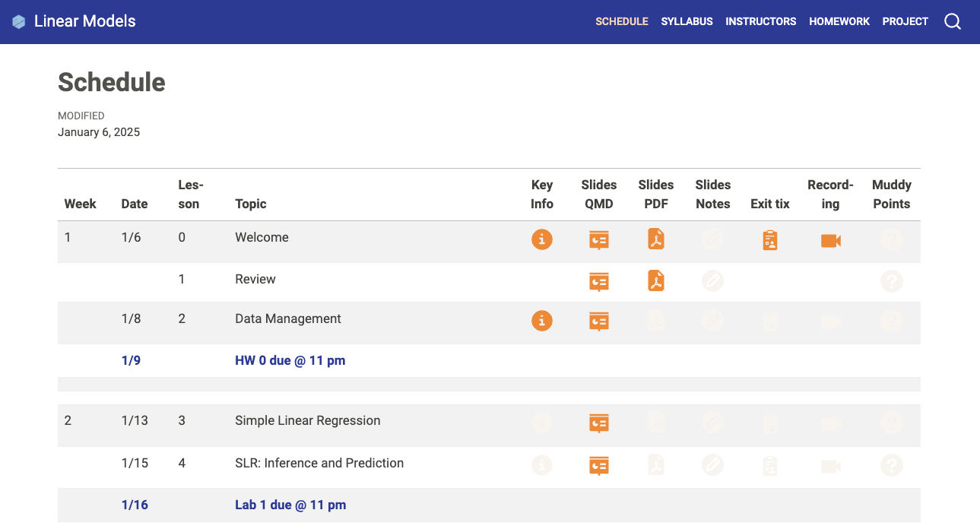Click the Linear Models site title
This screenshot has height=529, width=980.
click(84, 21)
